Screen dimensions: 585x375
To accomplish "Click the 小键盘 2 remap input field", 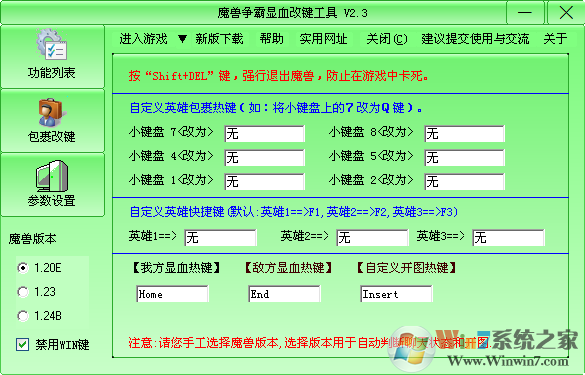I will (x=464, y=182).
